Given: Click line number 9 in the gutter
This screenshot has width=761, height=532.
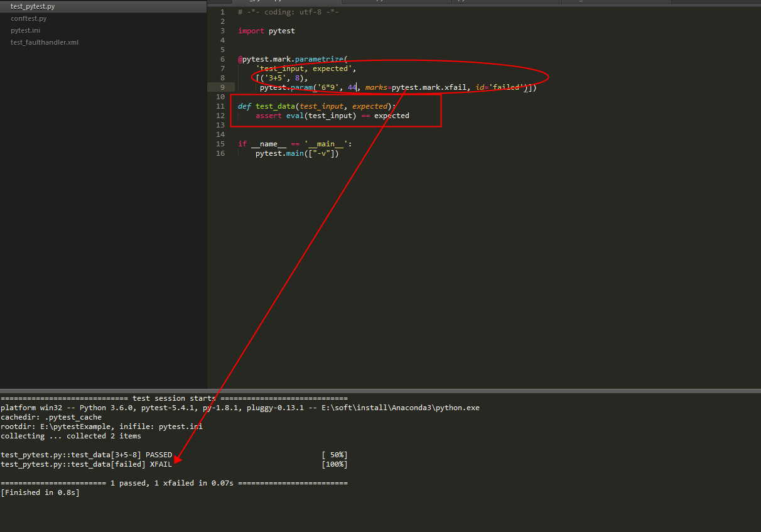Looking at the screenshot, I should point(222,87).
